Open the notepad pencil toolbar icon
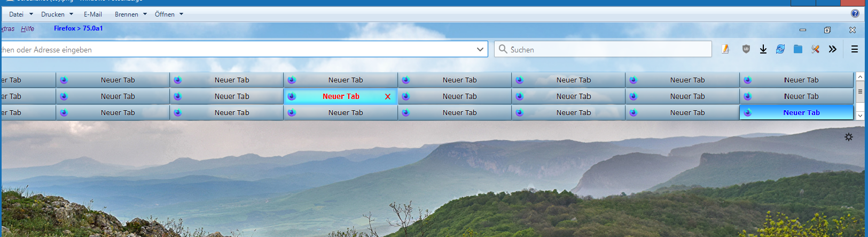868x237 pixels. pyautogui.click(x=725, y=49)
